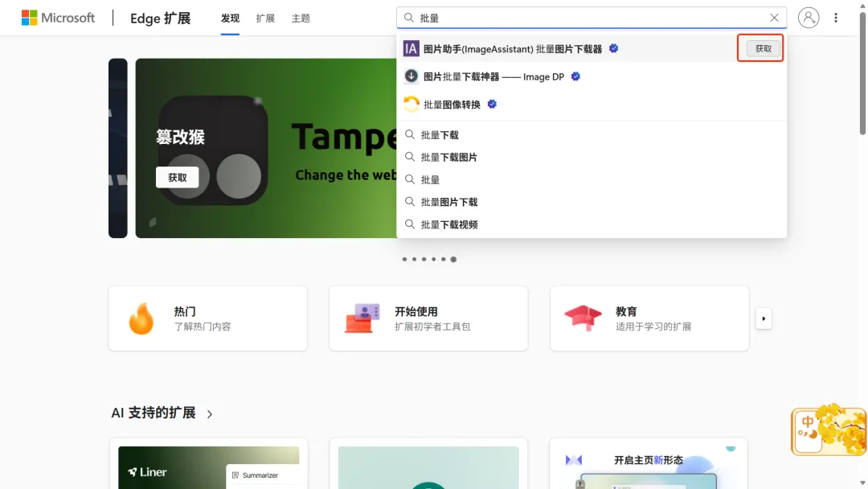Viewport: 868px width, 489px height.
Task: Switch to the 扩展 tab
Action: coord(265,18)
